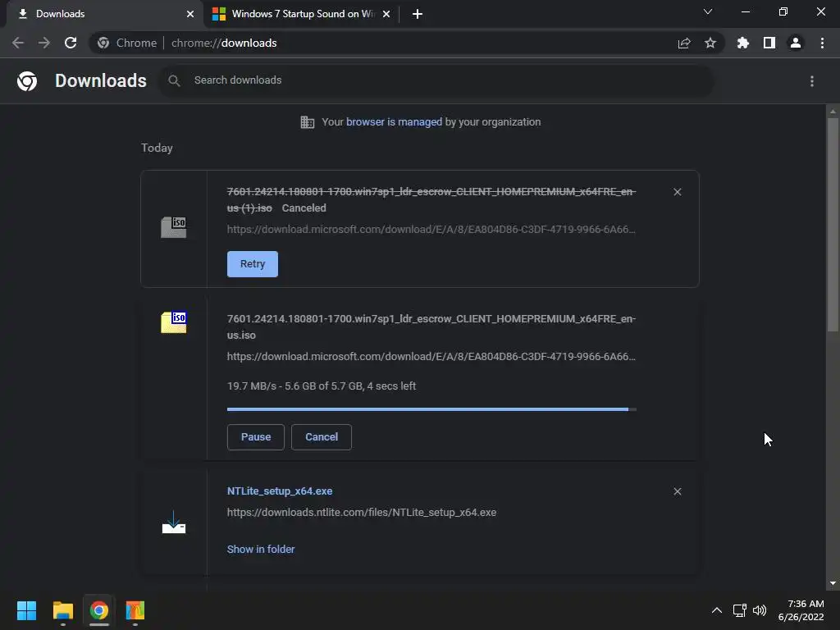Viewport: 840px width, 630px height.
Task: Retry the canceled ISO download
Action: 253,264
